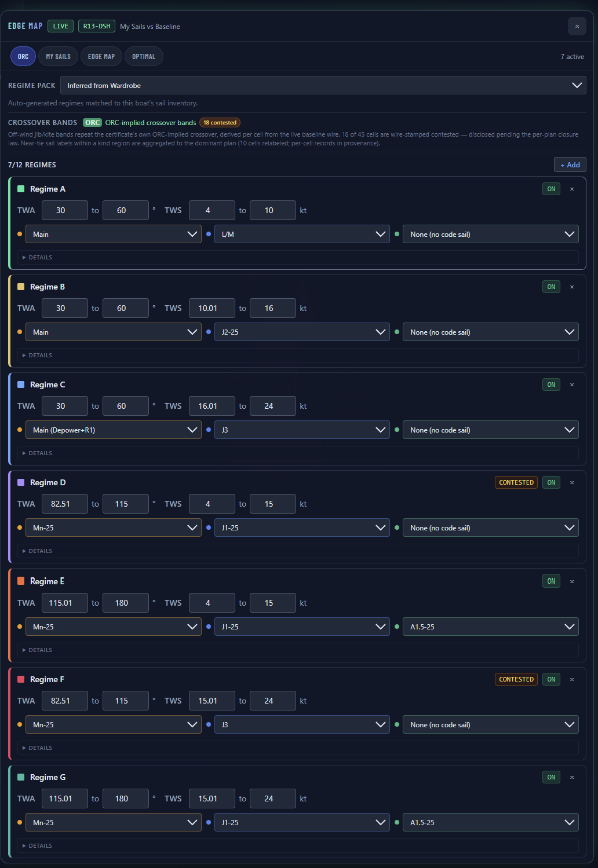Image resolution: width=598 pixels, height=868 pixels.
Task: Expand Regime F details
Action: coord(298,748)
